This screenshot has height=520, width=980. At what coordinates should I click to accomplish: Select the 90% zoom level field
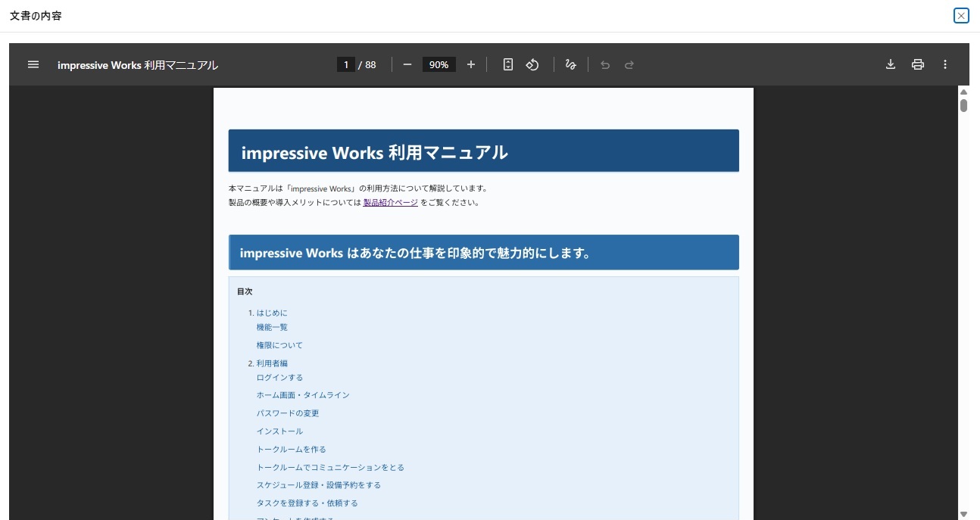tap(439, 64)
